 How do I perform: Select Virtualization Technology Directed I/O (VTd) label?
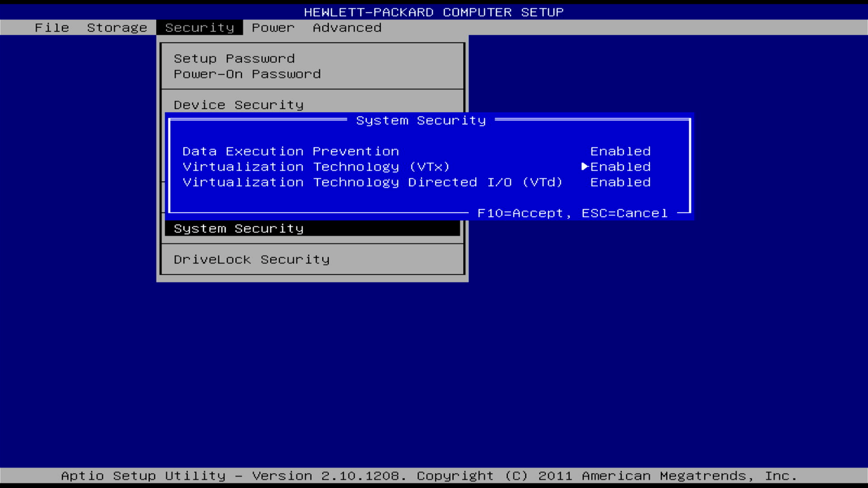(372, 182)
